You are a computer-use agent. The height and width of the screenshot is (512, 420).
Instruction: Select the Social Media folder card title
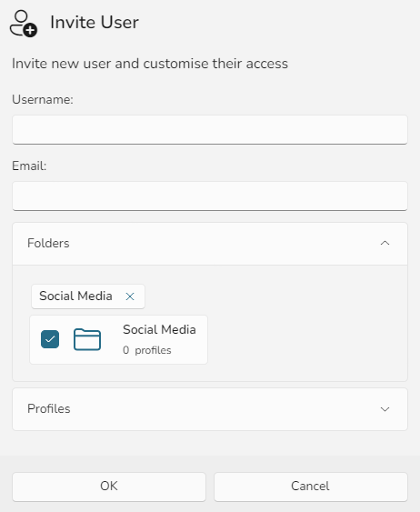pos(159,330)
